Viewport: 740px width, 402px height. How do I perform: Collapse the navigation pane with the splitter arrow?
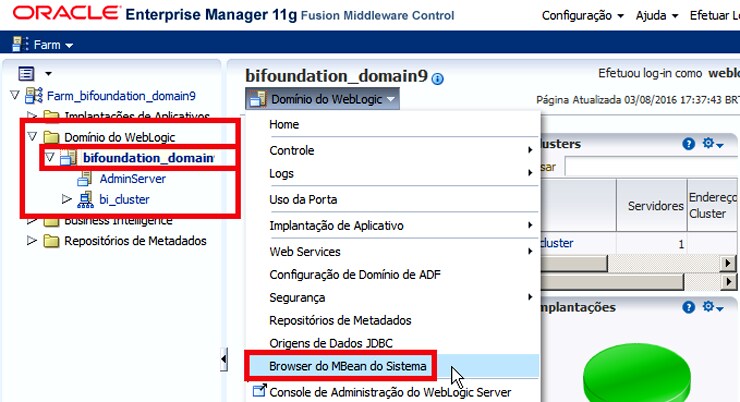224,360
